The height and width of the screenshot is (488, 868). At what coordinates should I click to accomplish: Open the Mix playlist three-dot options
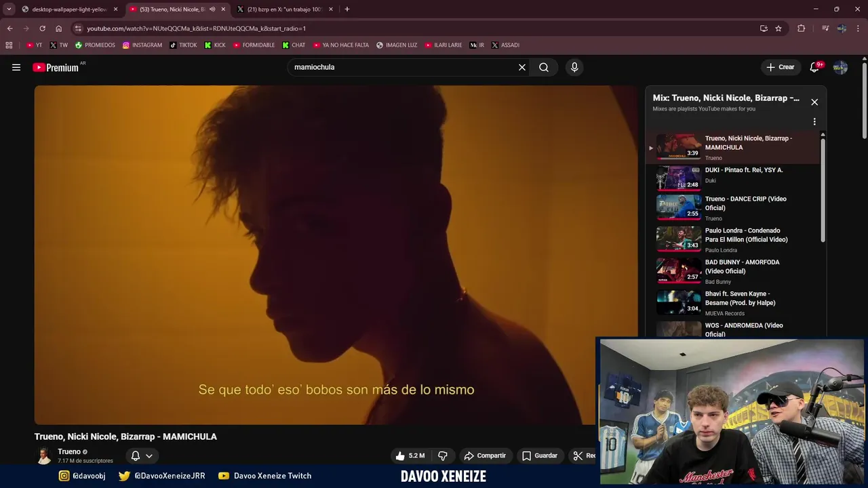pyautogui.click(x=814, y=122)
